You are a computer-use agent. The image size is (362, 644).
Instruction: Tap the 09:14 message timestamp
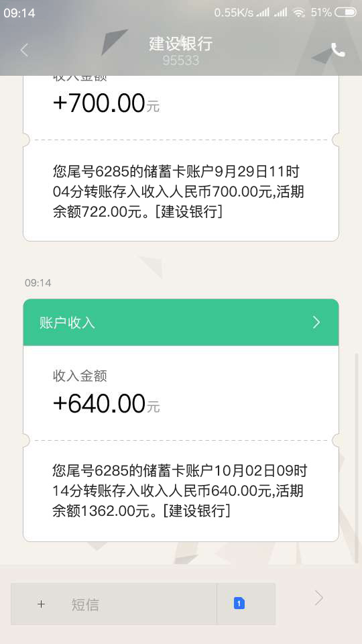click(x=38, y=282)
